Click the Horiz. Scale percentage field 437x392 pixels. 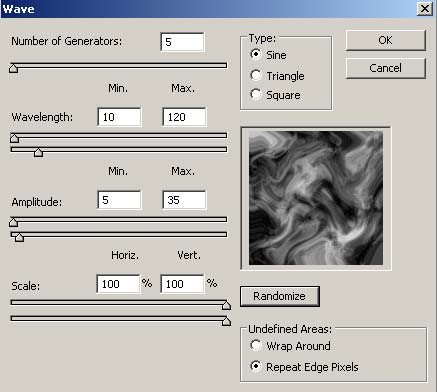click(x=118, y=284)
